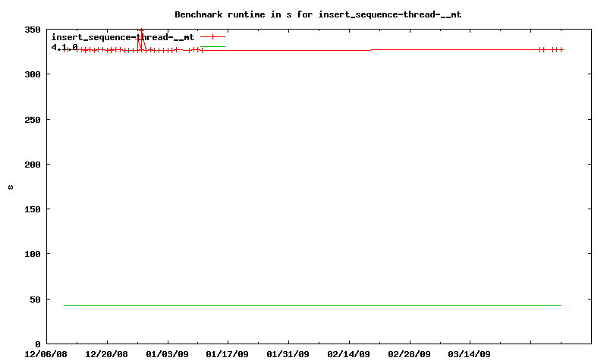Pick the 02/14/09 date on x-axis
Screen dimensions: 607x364
[x=349, y=353]
